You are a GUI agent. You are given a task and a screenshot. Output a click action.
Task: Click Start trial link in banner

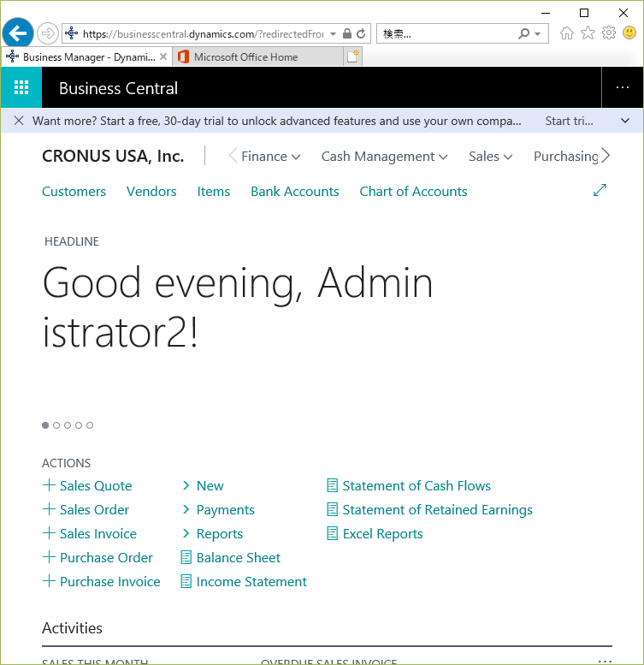[569, 121]
